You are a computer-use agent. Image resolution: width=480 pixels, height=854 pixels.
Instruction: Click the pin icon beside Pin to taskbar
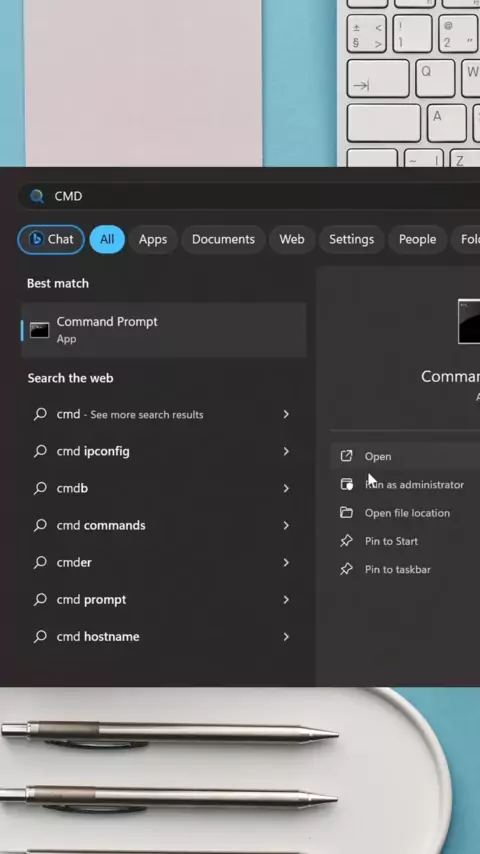347,569
